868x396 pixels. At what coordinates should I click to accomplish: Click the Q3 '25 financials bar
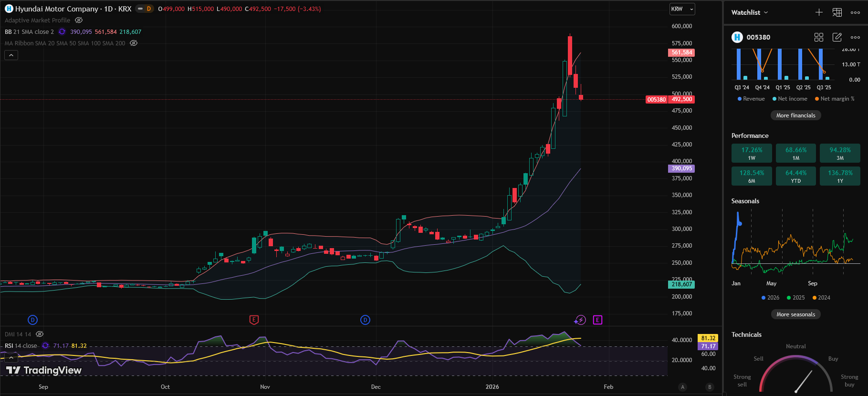tap(821, 64)
